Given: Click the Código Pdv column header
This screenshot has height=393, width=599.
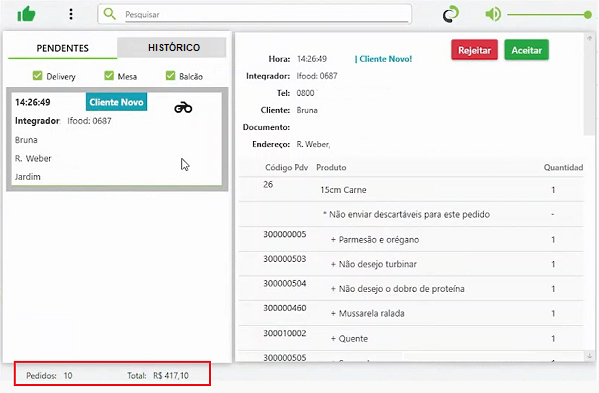Looking at the screenshot, I should 287,167.
